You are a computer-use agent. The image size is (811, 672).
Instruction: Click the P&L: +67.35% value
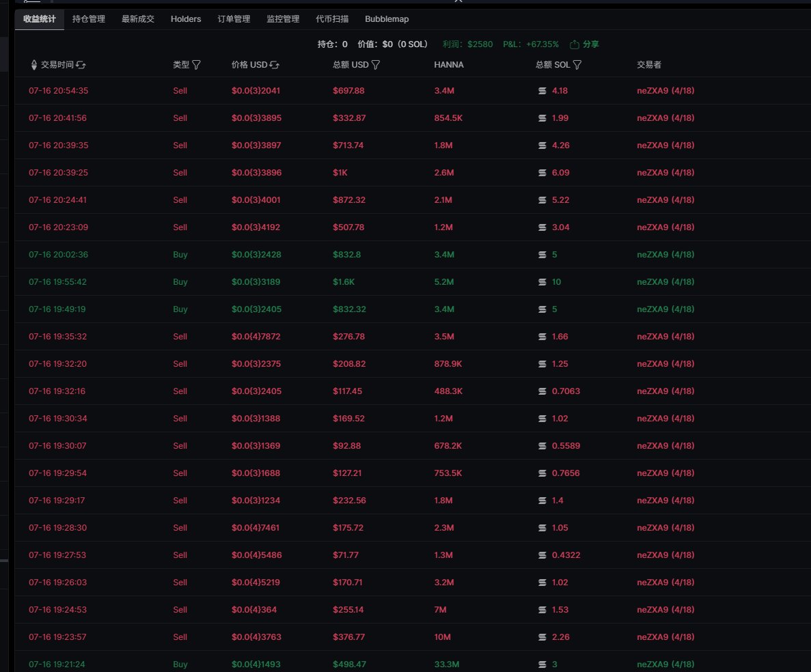(531, 44)
